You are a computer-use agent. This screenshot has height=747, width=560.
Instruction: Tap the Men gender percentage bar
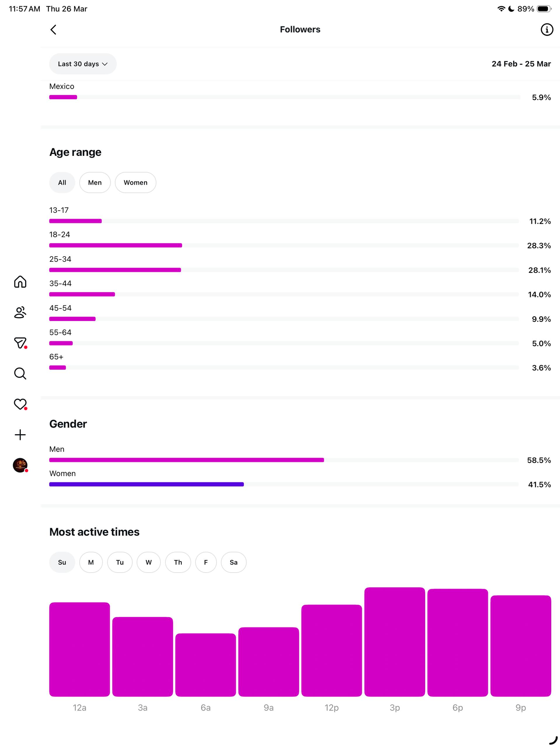click(186, 460)
